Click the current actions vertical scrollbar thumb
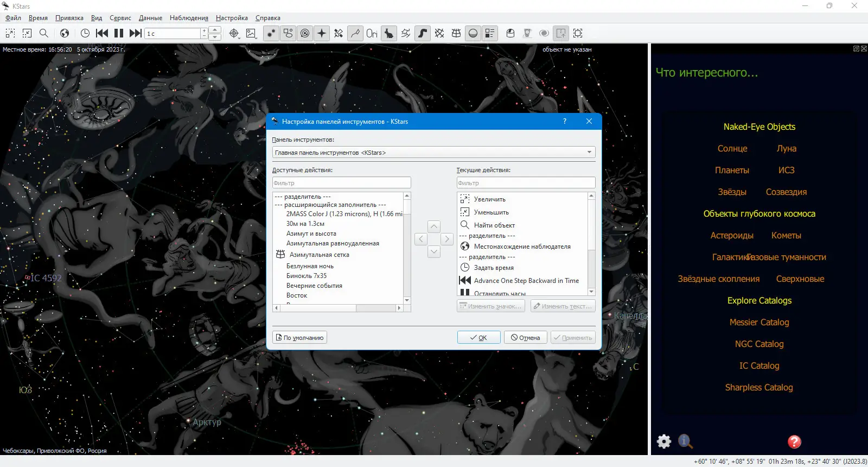 pos(591,225)
